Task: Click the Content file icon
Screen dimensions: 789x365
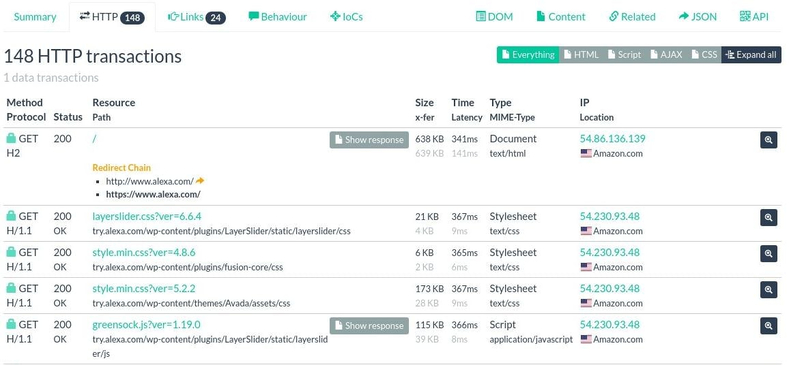Action: (x=541, y=17)
